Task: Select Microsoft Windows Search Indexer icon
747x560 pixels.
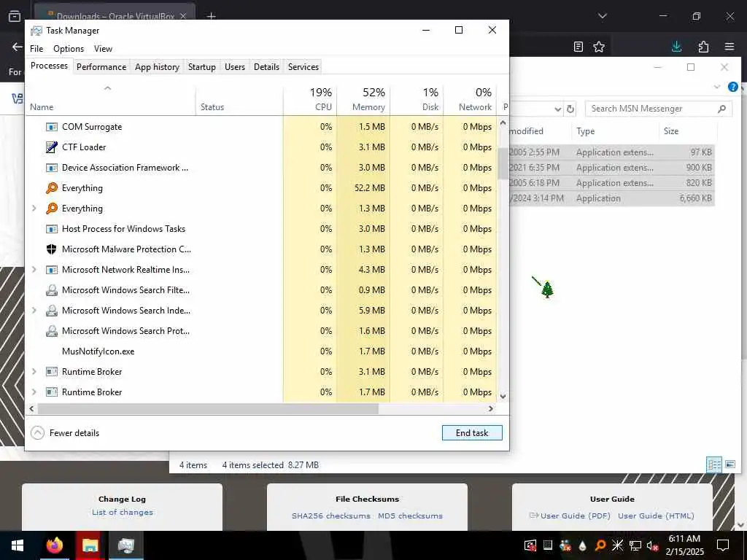Action: tap(52, 311)
